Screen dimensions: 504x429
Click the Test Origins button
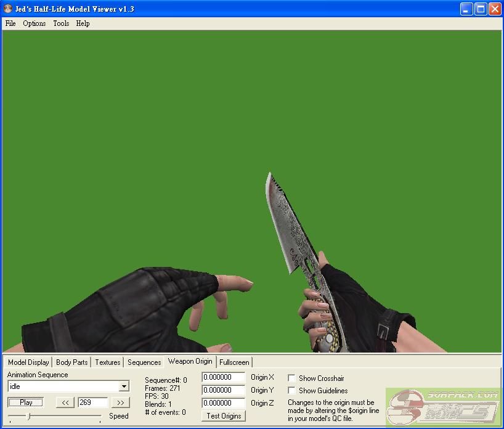tap(224, 416)
